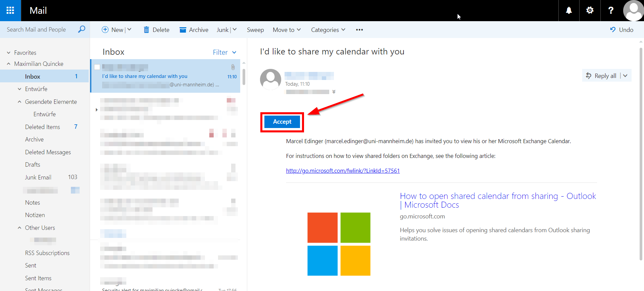Click the go.microsoft.com domain text
Viewport: 644px width, 291px height.
point(422,216)
